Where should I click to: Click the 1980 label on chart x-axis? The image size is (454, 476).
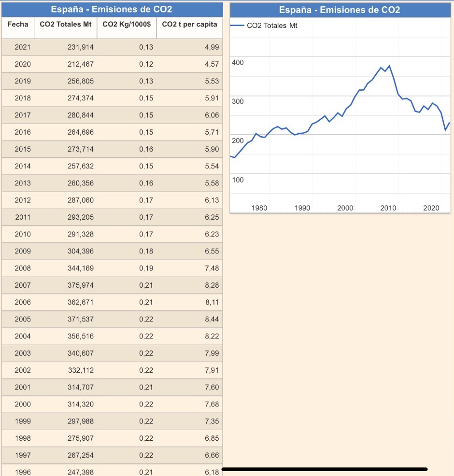tap(259, 208)
